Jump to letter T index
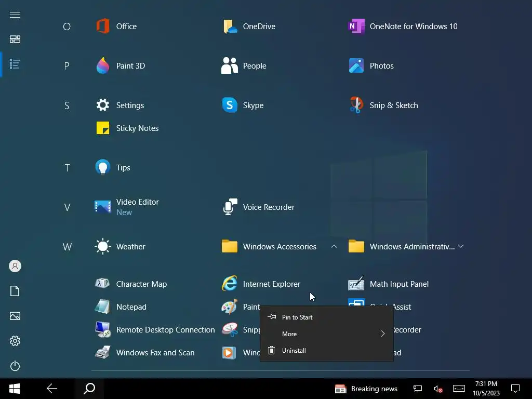Viewport: 532px width, 399px height. coord(67,168)
